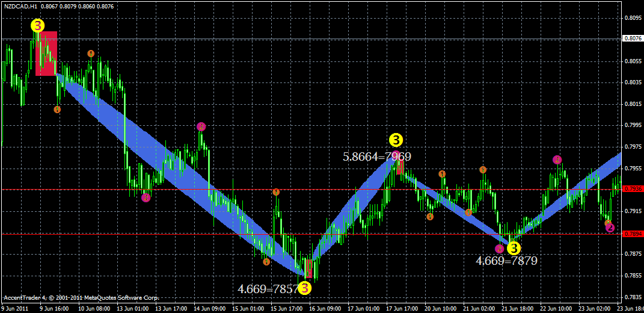Screen dimensions: 644x313
Task: Click the 0.7855 price scale value
Action: tap(633, 275)
